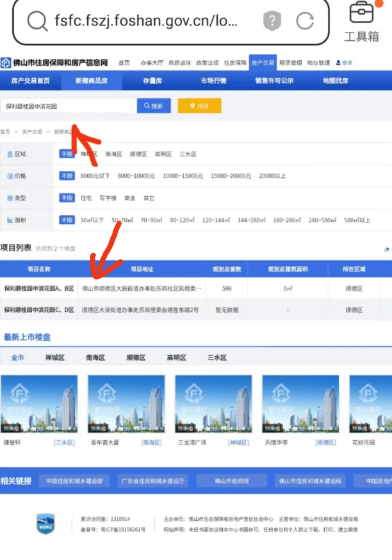This screenshot has height=560, width=392.
Task: Switch to 销售许可公示 tab
Action: click(x=274, y=81)
